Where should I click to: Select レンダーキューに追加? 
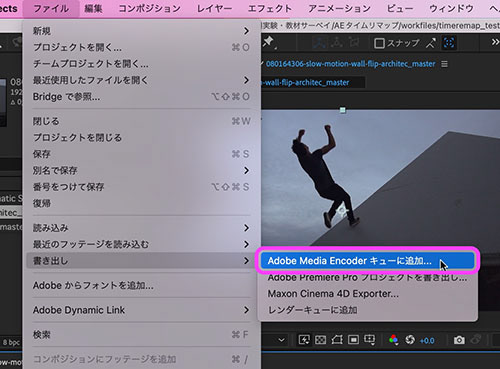point(368,310)
